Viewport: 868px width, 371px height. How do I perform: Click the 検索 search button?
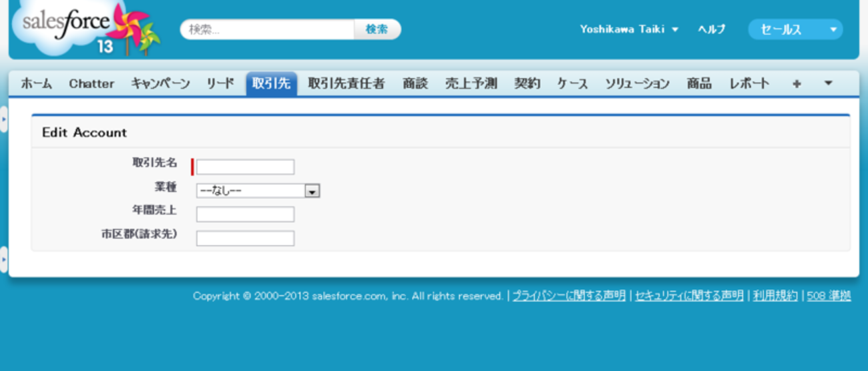tap(377, 29)
